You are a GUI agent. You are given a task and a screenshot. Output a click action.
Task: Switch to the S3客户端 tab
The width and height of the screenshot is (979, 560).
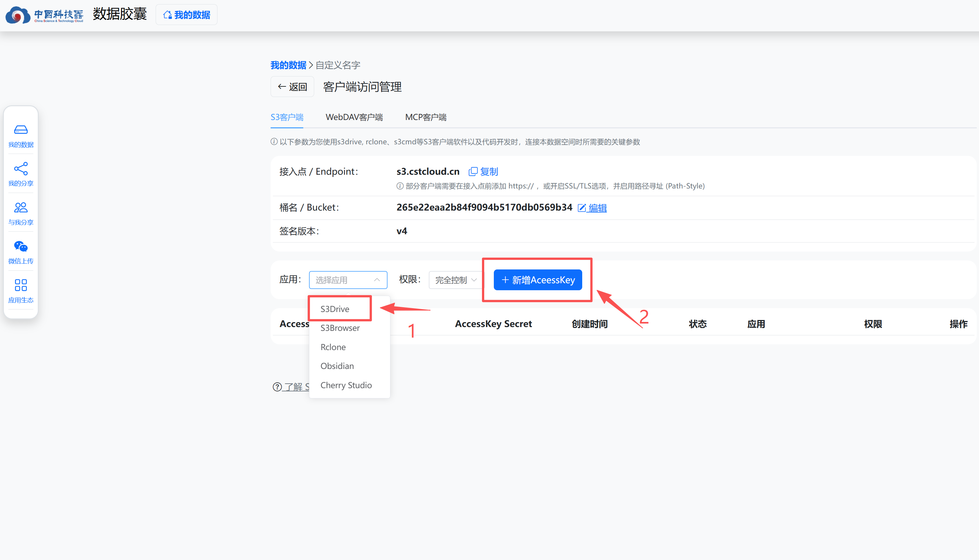tap(287, 117)
